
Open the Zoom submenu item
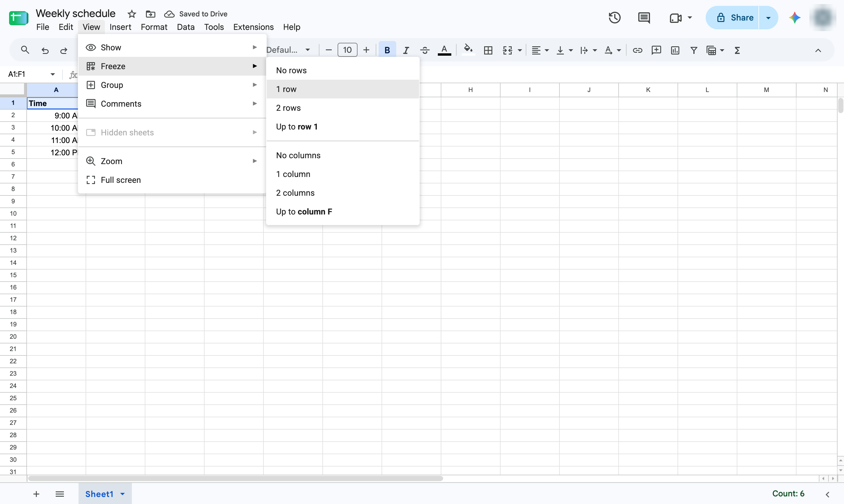click(172, 161)
